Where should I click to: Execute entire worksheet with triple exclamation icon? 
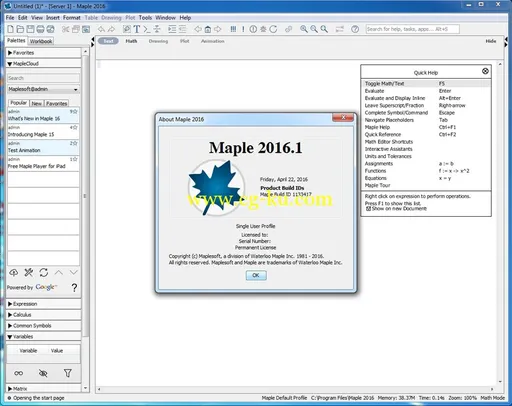click(x=233, y=29)
